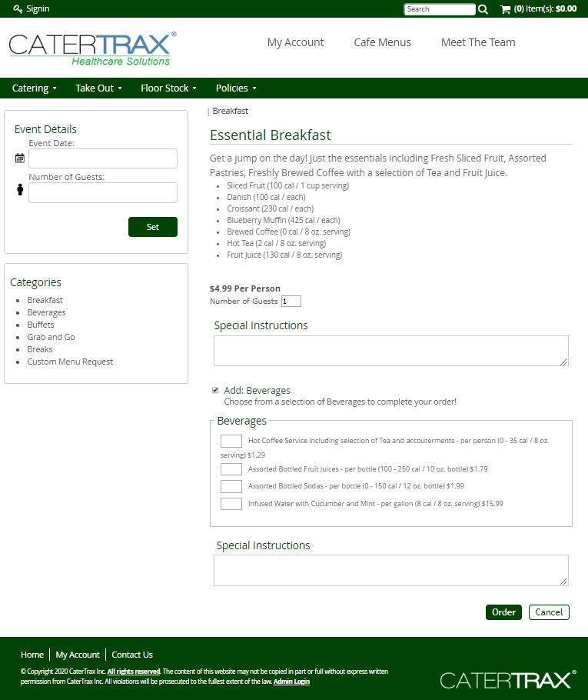Open the shopping cart icon

click(x=506, y=9)
